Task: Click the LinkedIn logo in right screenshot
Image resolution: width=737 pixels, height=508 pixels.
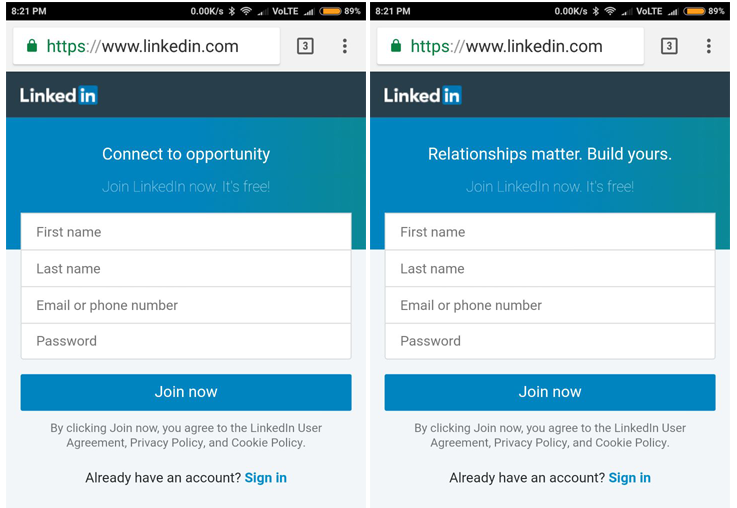Action: pyautogui.click(x=423, y=96)
